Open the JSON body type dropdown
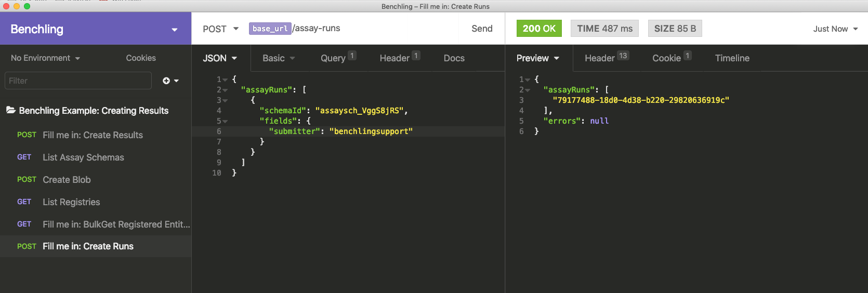This screenshot has height=293, width=868. point(220,58)
